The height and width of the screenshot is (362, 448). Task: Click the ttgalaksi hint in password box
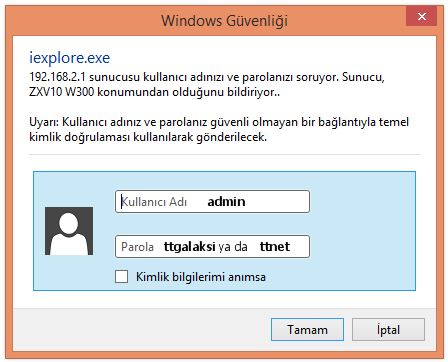pyautogui.click(x=189, y=247)
